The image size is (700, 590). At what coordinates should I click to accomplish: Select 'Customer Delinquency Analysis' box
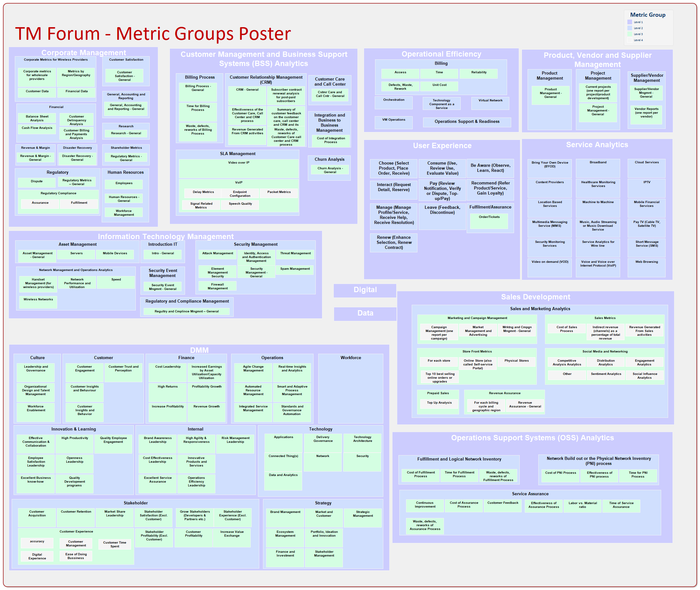point(76,120)
